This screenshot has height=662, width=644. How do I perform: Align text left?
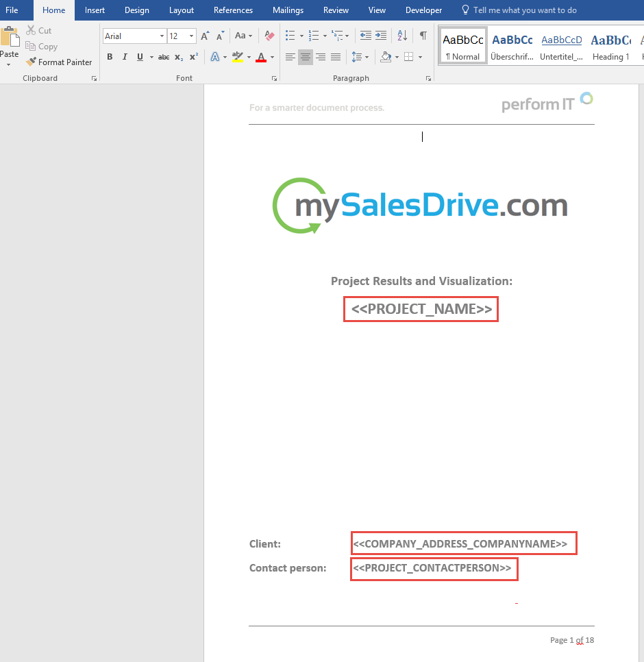(290, 57)
